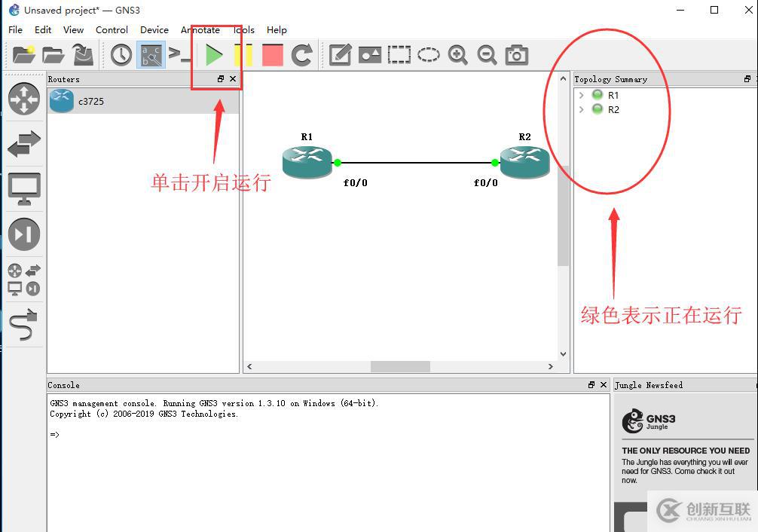This screenshot has width=758, height=532.
Task: Open the Edit menu
Action: tap(43, 30)
